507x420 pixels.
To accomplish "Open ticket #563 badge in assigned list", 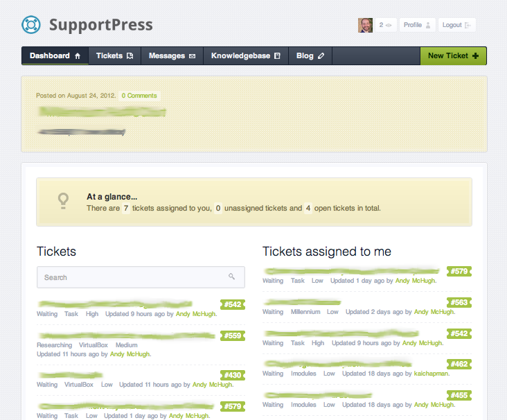I will 459,302.
